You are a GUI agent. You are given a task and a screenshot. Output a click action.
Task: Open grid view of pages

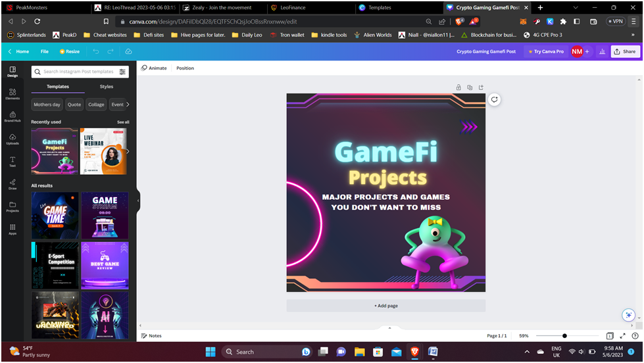[x=610, y=336]
